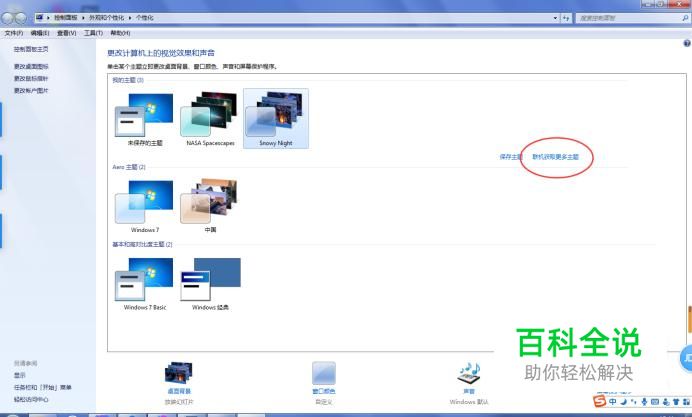Open 显示 link under see also
This screenshot has width=692, height=417.
click(x=19, y=376)
